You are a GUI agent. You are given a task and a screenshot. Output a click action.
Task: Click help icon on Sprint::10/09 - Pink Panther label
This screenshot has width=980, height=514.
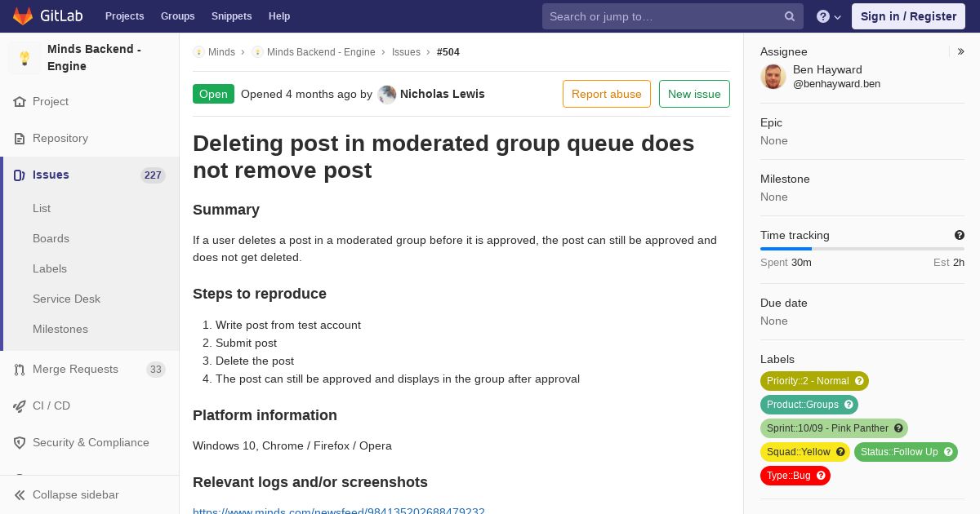(x=898, y=428)
